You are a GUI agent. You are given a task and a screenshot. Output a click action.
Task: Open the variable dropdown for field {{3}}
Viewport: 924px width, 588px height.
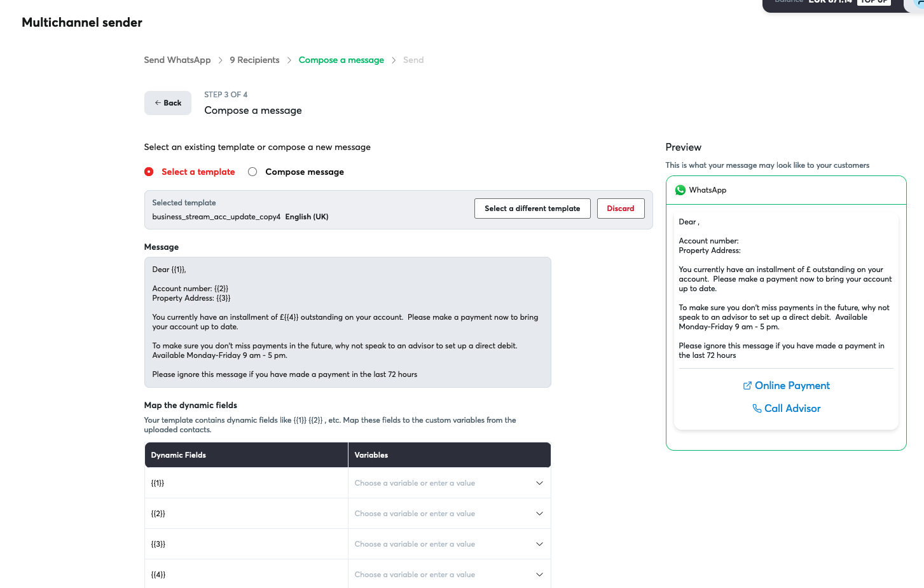pyautogui.click(x=449, y=544)
